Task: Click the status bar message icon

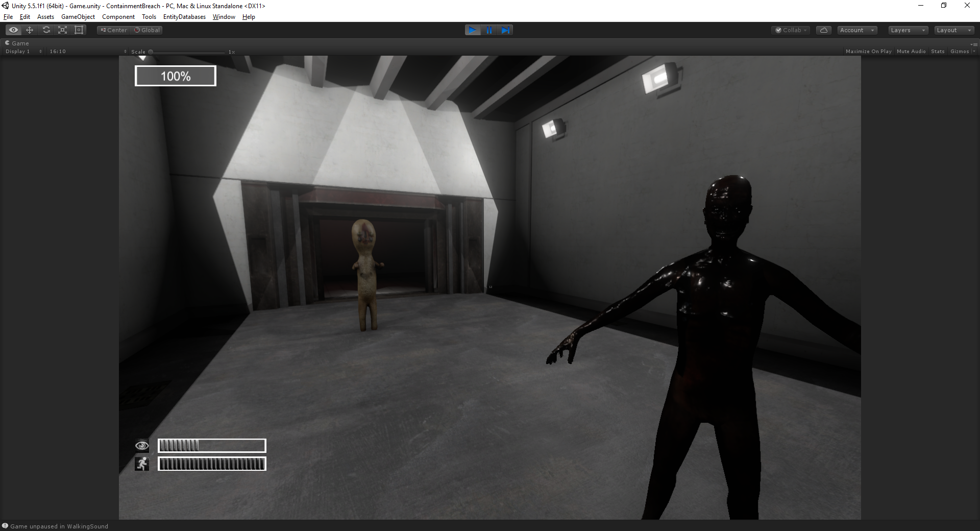Action: coord(5,526)
